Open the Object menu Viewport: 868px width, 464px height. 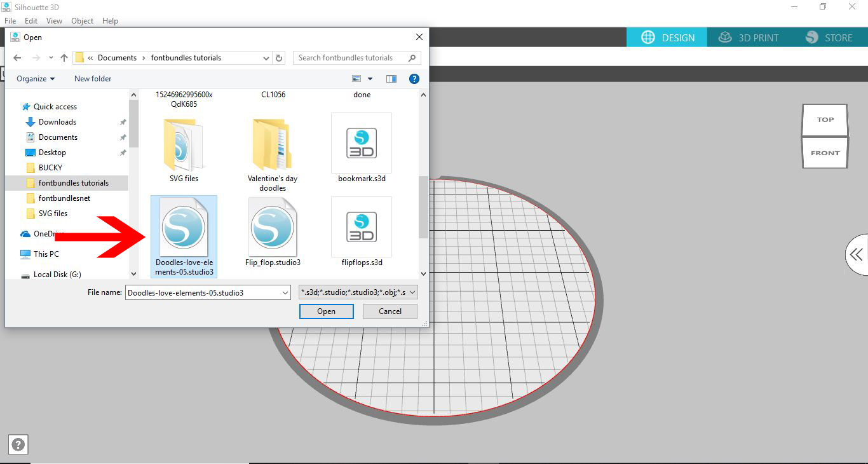83,21
